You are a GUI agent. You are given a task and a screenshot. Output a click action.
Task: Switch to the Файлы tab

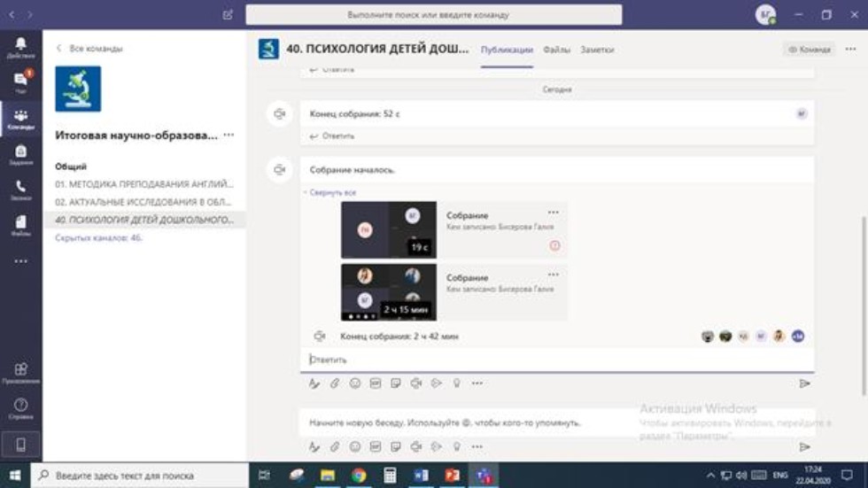pyautogui.click(x=556, y=50)
